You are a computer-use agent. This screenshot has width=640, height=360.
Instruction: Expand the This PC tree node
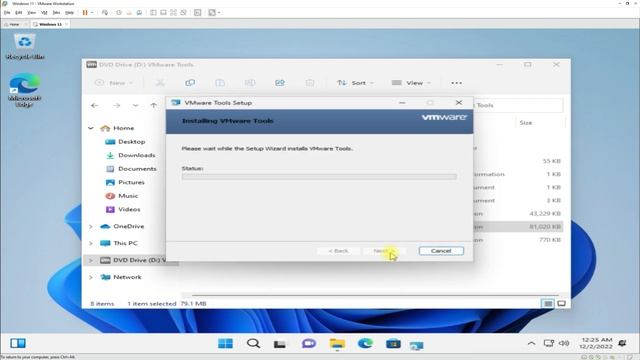click(91, 243)
